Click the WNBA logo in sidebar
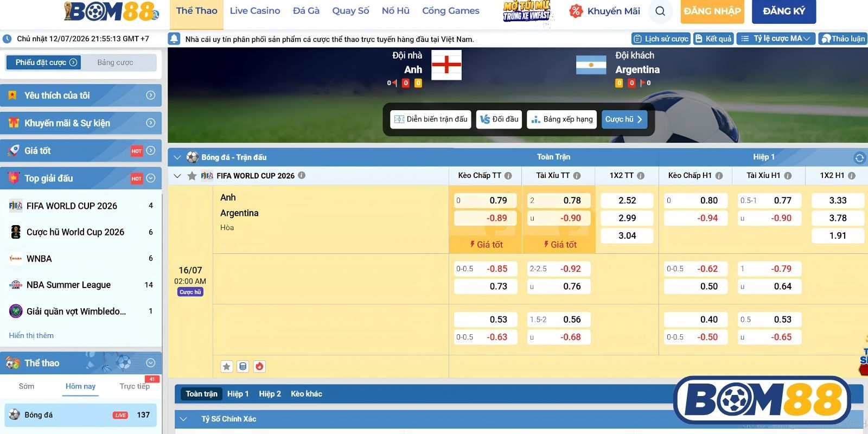This screenshot has width=868, height=434. [16, 259]
